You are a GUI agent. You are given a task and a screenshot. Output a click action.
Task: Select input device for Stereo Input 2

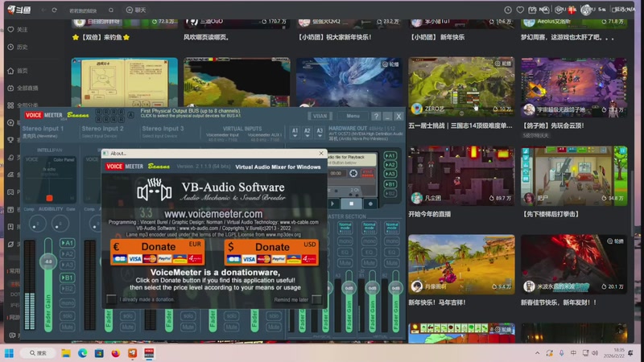99,136
